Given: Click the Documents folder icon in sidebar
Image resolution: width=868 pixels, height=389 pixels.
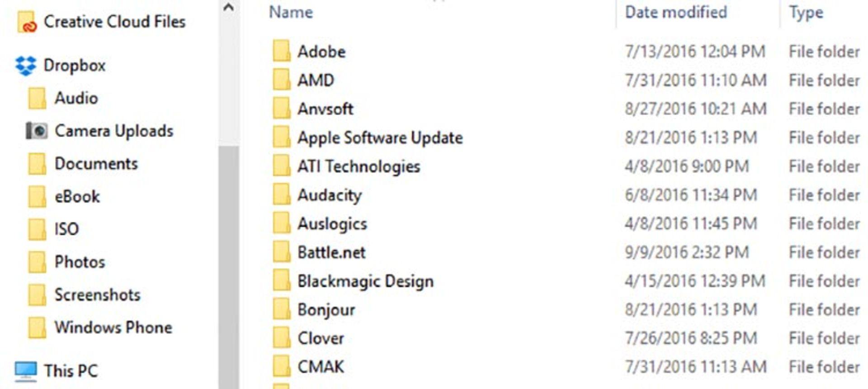Looking at the screenshot, I should coord(37,164).
